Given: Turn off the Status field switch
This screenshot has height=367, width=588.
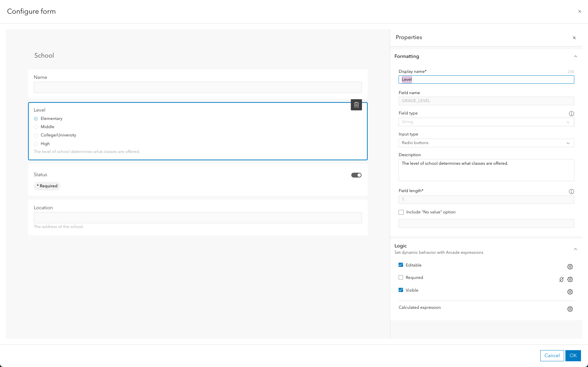Looking at the screenshot, I should [356, 175].
